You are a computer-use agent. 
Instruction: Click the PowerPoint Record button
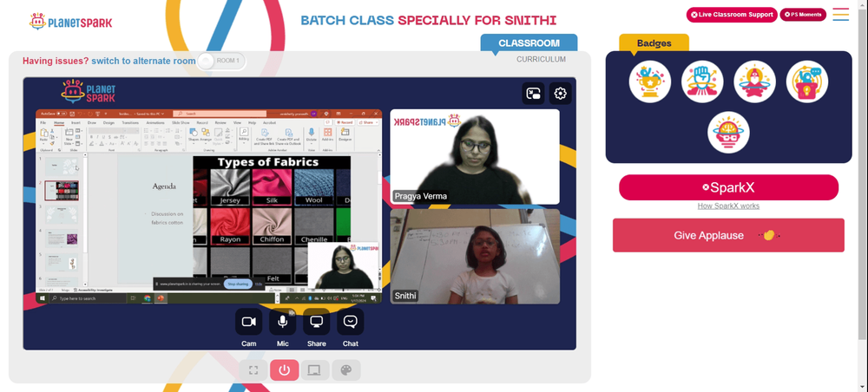(x=345, y=123)
